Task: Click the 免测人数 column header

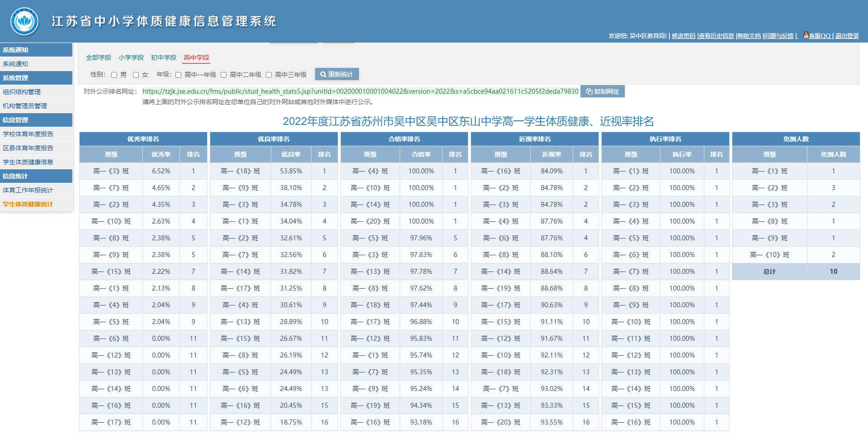Action: click(x=834, y=154)
